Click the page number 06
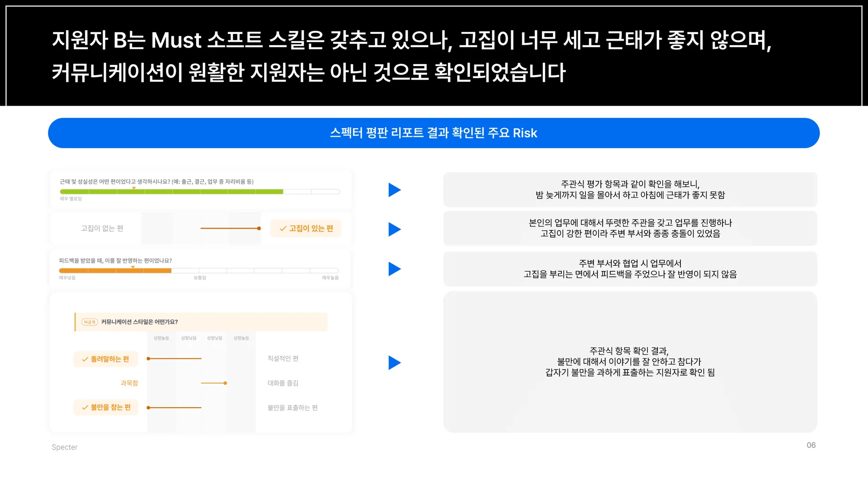Viewport: 868px width, 488px height. (811, 445)
